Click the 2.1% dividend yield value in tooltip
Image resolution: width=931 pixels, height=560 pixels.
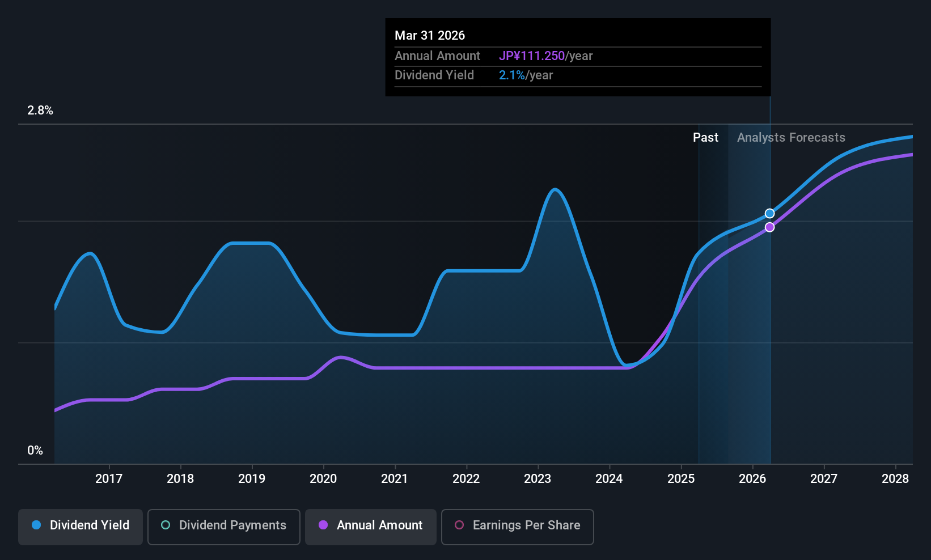click(512, 75)
